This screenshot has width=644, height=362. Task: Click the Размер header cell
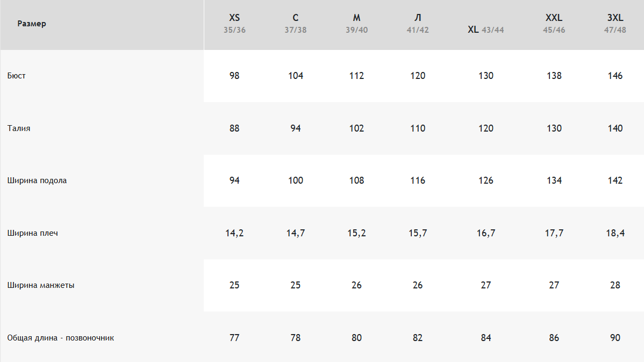(32, 24)
